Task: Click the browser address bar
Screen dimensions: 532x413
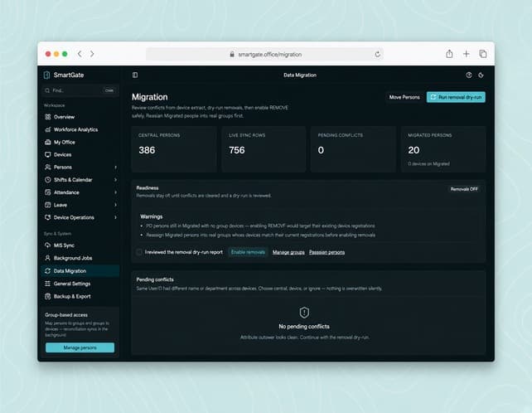Action: (264, 55)
